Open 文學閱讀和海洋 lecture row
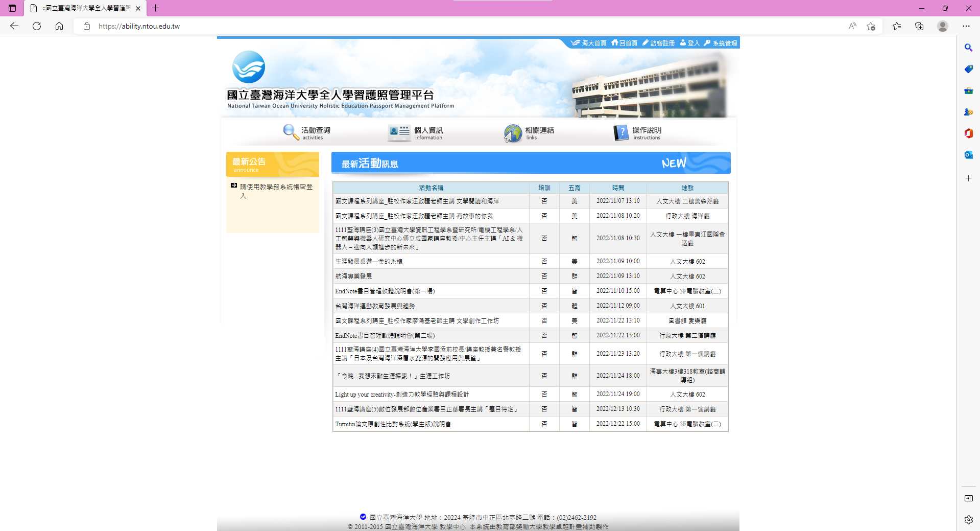Screen dimensions: 980x531 (x=417, y=201)
